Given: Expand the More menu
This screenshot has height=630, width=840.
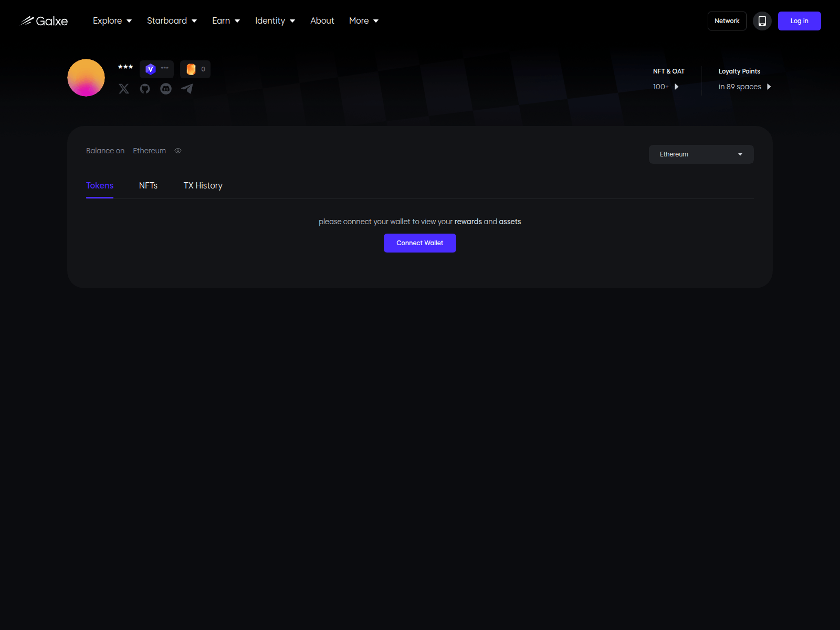Looking at the screenshot, I should (364, 21).
